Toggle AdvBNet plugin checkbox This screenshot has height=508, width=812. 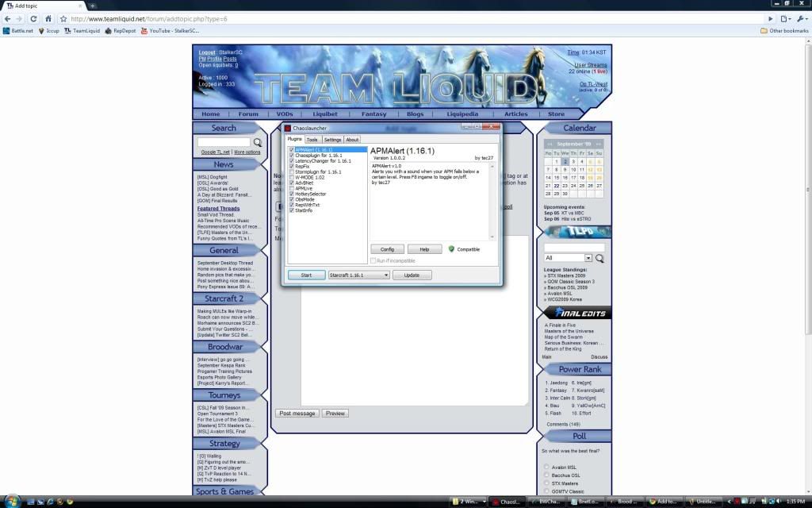coord(292,183)
